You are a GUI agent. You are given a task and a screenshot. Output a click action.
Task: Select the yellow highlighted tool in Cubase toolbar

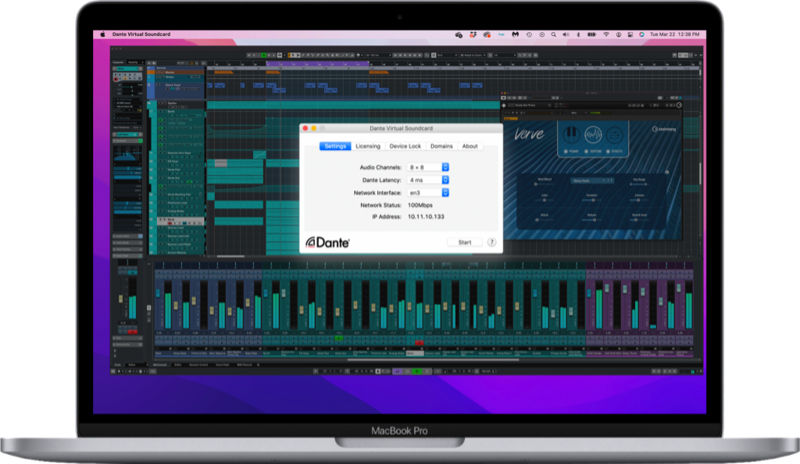(290, 55)
